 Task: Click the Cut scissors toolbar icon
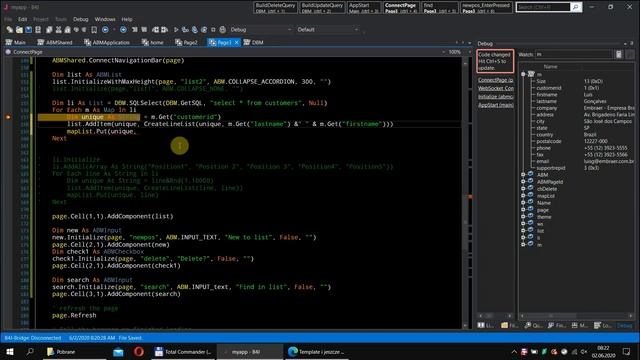point(58,30)
